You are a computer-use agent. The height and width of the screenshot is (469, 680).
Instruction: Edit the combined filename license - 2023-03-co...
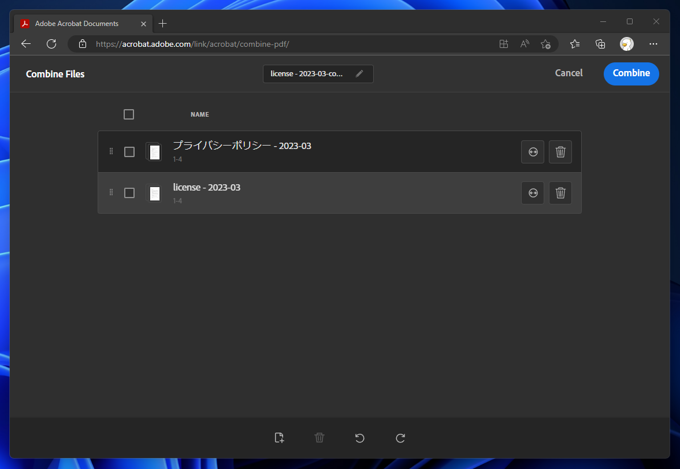[318, 74]
